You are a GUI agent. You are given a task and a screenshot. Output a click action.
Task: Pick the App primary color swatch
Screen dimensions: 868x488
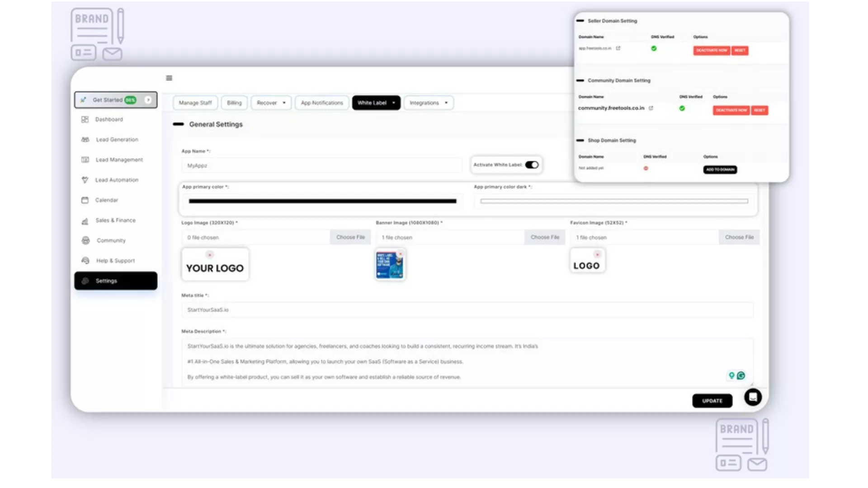pos(322,201)
